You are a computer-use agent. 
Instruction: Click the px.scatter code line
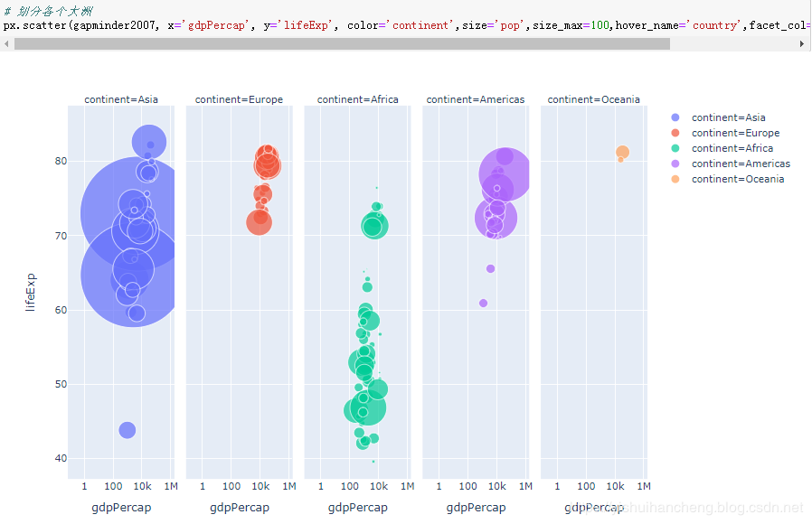point(406,25)
